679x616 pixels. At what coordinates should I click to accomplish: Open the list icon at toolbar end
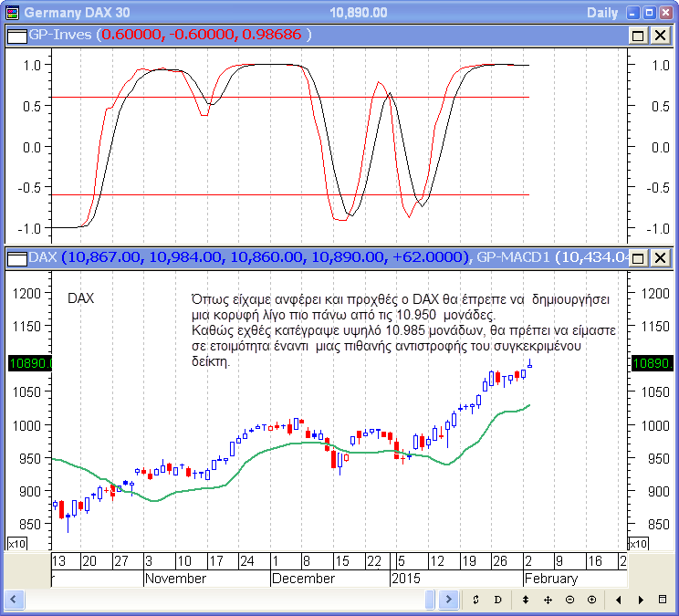click(x=662, y=600)
